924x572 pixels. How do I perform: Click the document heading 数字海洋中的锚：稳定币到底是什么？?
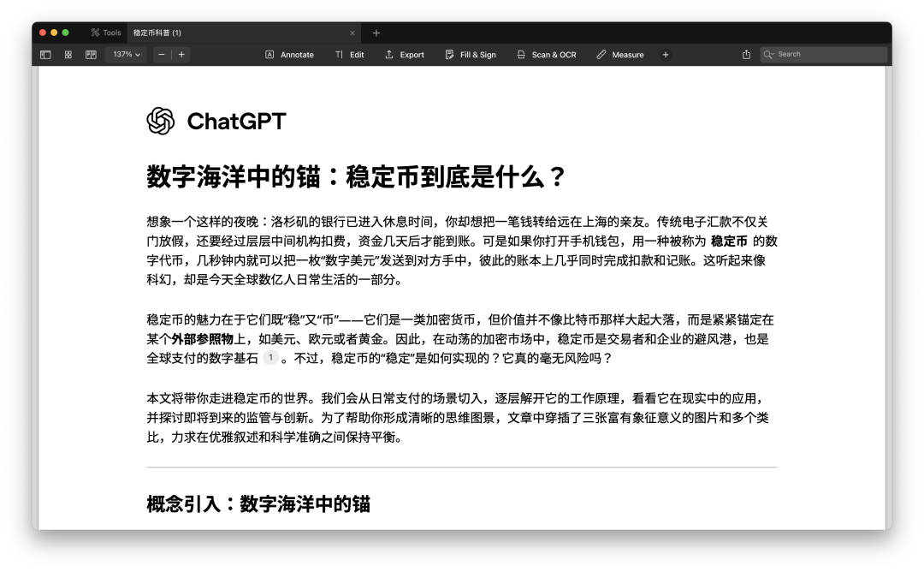tap(357, 177)
